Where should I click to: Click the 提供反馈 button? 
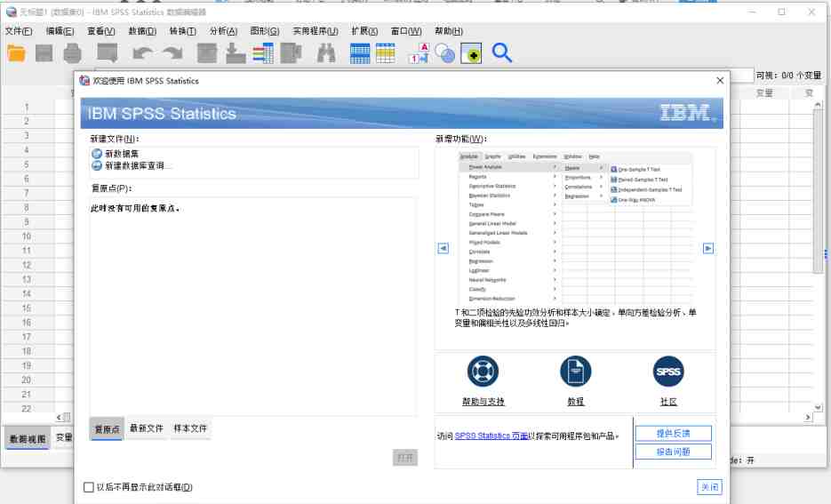[673, 434]
